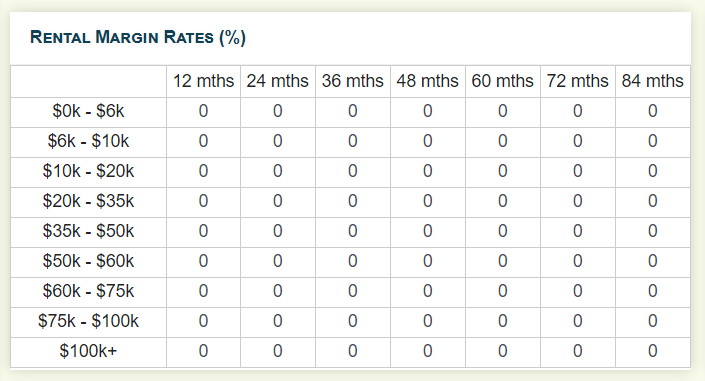
Task: Click the $0k - $6k rate for 12 mths
Action: pos(203,111)
